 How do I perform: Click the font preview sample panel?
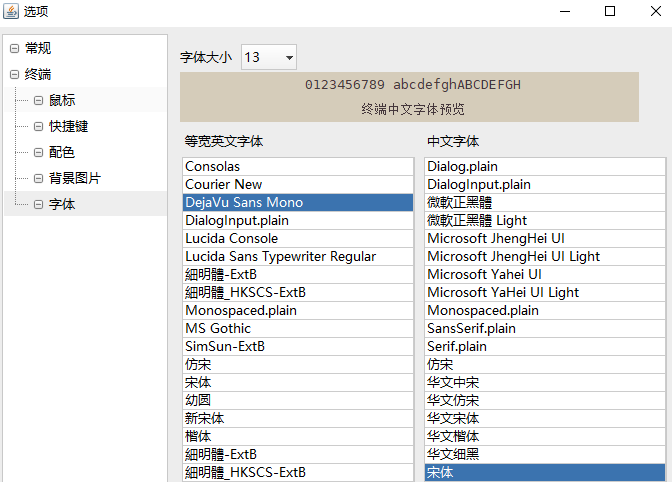409,97
